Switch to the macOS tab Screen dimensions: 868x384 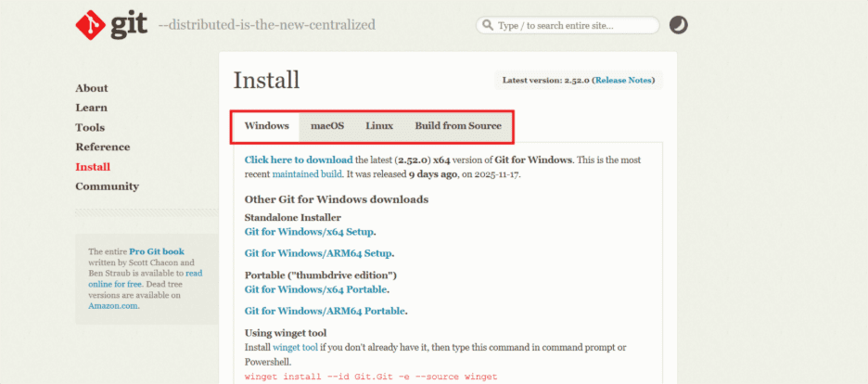[327, 125]
